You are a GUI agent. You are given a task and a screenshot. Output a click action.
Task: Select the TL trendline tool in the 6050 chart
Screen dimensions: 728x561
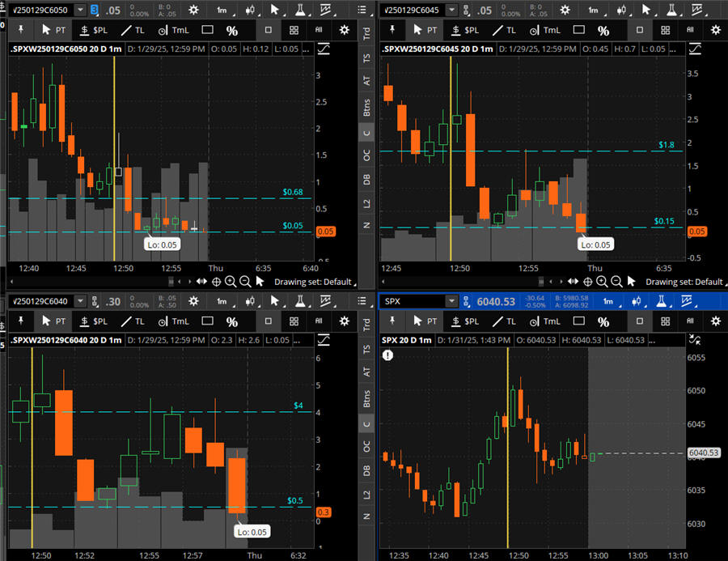pyautogui.click(x=133, y=30)
